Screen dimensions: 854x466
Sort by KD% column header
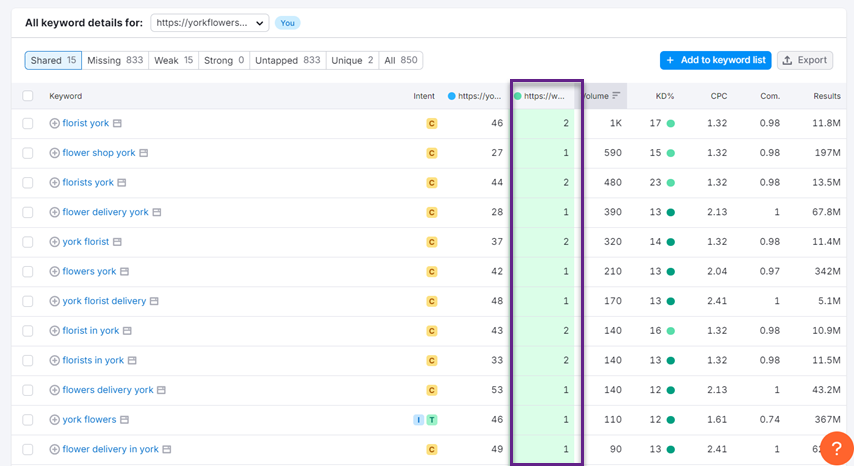tap(664, 96)
